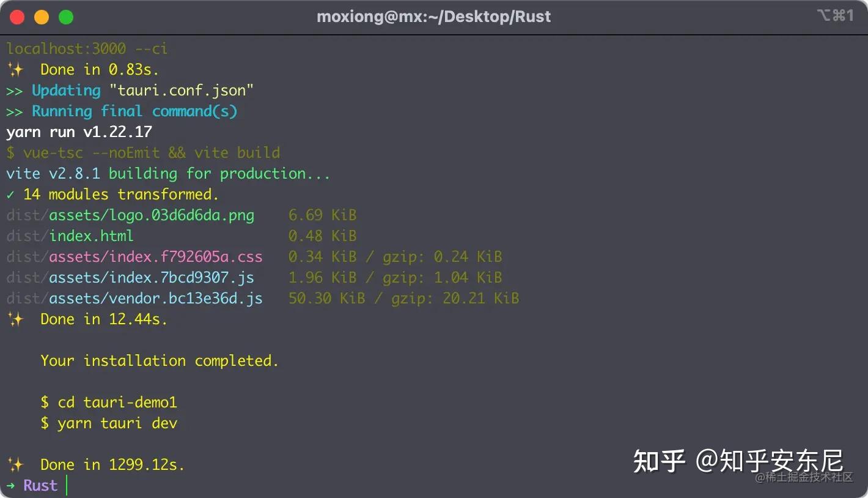The width and height of the screenshot is (868, 498).
Task: Click the green maximize window button
Action: pyautogui.click(x=65, y=17)
